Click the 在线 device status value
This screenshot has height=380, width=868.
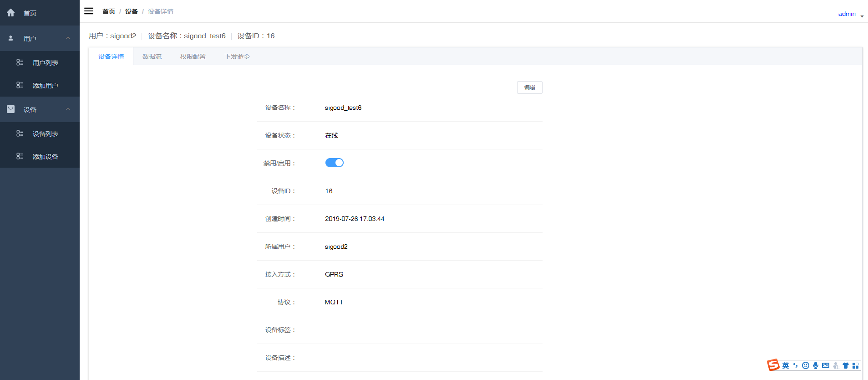pos(331,135)
